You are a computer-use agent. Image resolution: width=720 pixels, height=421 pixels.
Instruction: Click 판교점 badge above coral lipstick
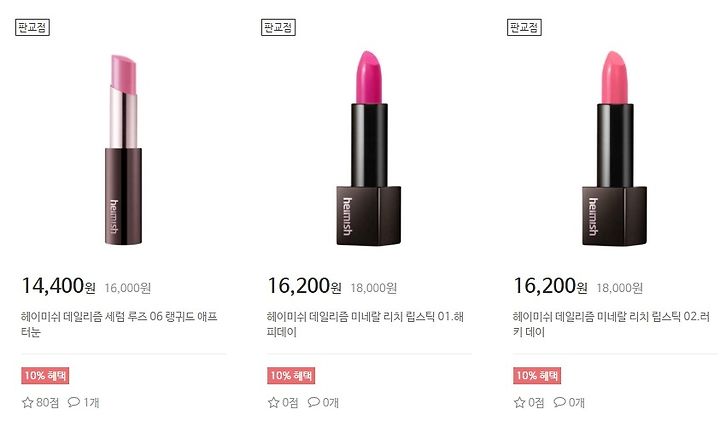524,28
